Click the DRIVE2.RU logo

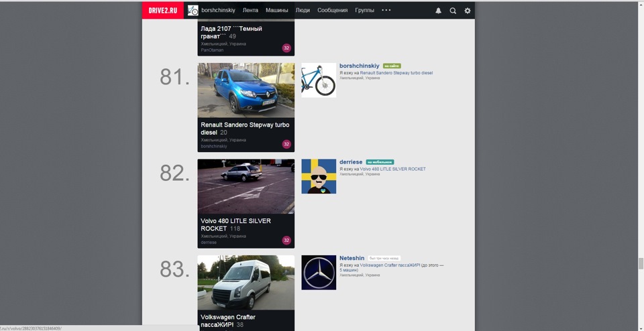pyautogui.click(x=162, y=10)
